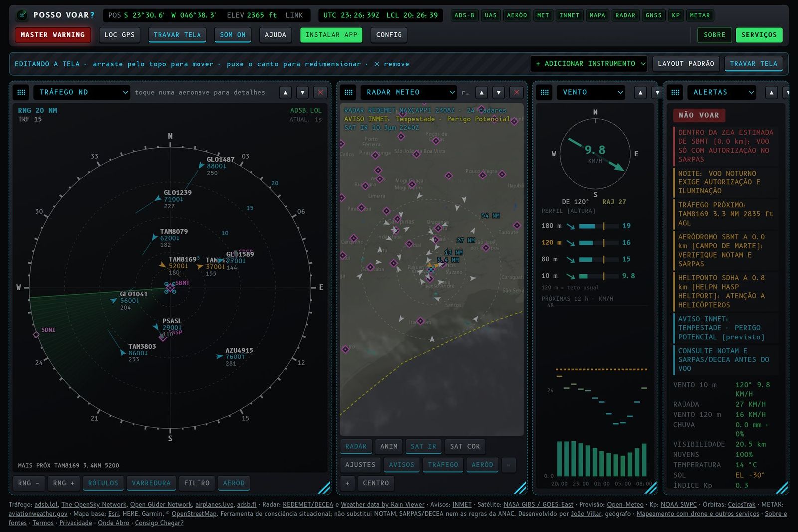Grab the Tráfego ND panel drag handle
This screenshot has width=798, height=532.
click(21, 92)
